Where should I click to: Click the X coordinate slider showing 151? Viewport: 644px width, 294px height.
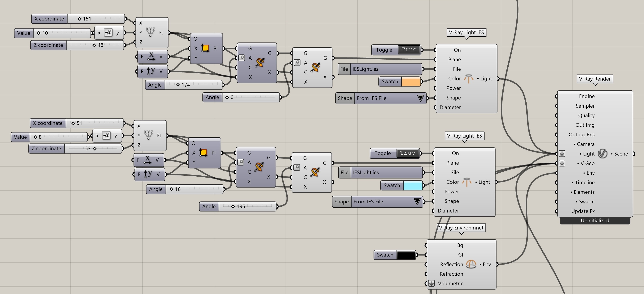[96, 19]
